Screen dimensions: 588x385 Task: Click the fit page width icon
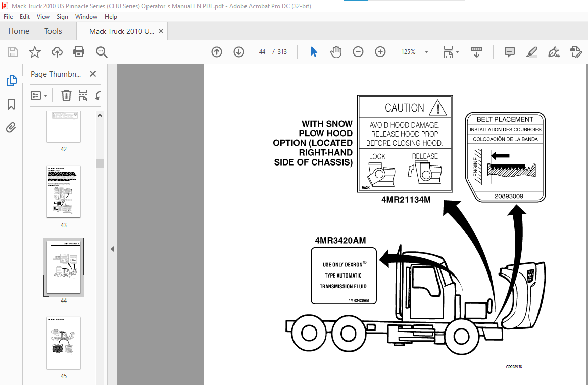[448, 52]
